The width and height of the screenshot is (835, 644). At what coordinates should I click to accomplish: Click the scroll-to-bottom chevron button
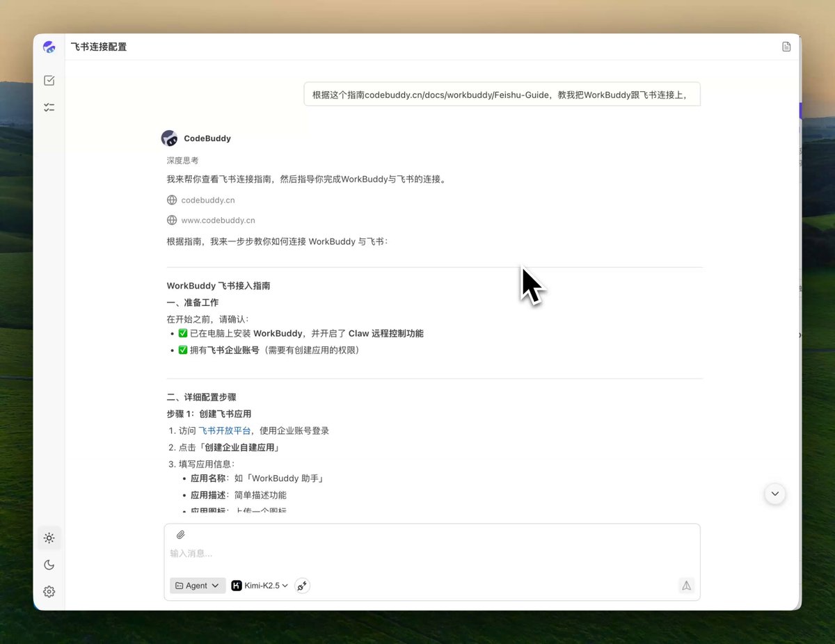pyautogui.click(x=774, y=494)
